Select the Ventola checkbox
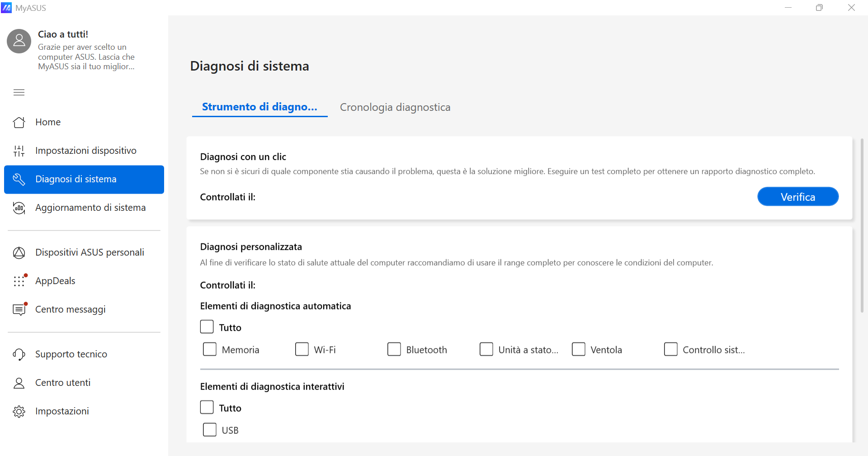 (x=579, y=349)
